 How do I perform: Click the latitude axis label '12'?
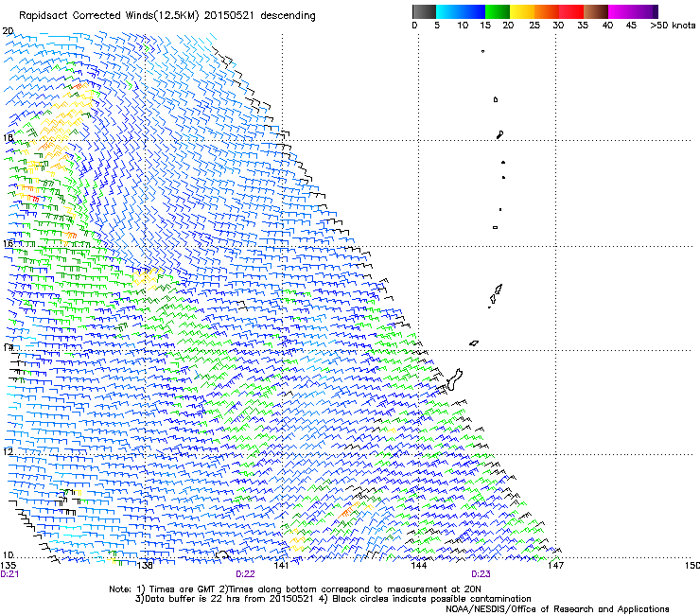coord(8,451)
